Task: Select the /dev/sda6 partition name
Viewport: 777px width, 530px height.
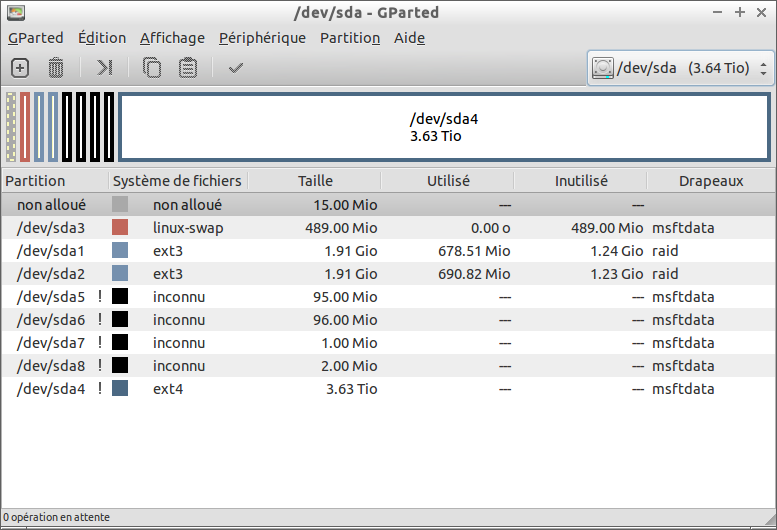Action: click(51, 320)
